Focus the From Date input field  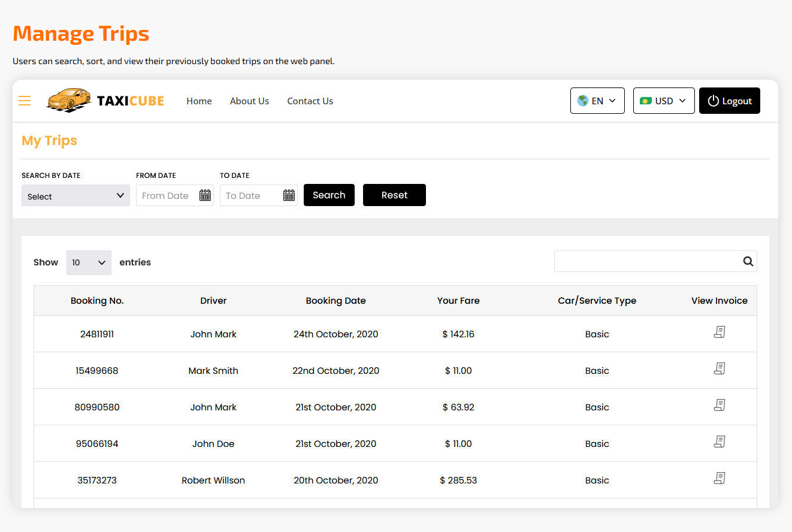pos(175,195)
